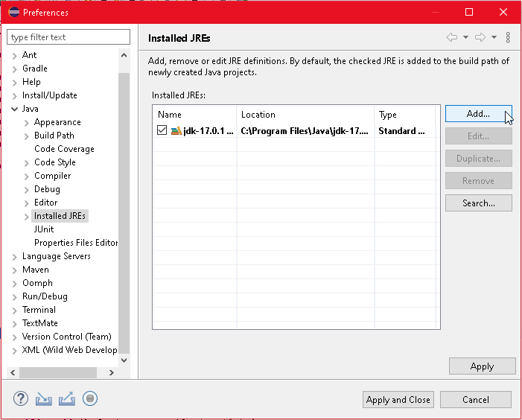Image resolution: width=522 pixels, height=420 pixels.
Task: Click the Apply button
Action: [x=482, y=366]
